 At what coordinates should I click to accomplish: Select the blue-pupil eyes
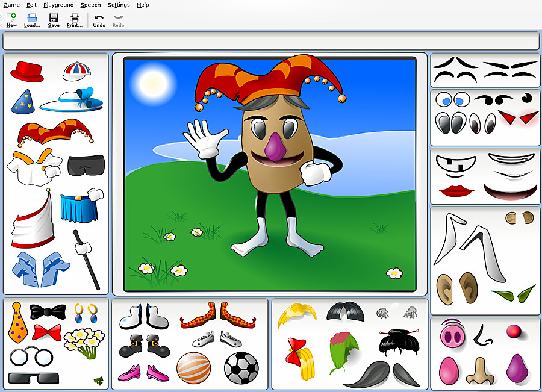[453, 99]
